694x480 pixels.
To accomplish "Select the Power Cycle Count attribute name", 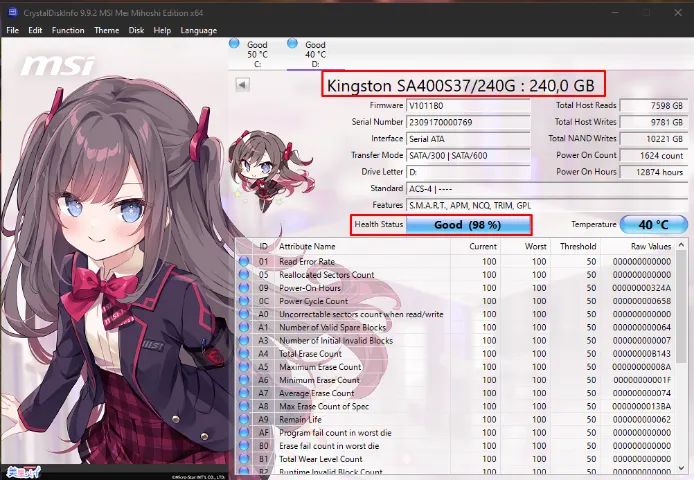I will tap(313, 301).
